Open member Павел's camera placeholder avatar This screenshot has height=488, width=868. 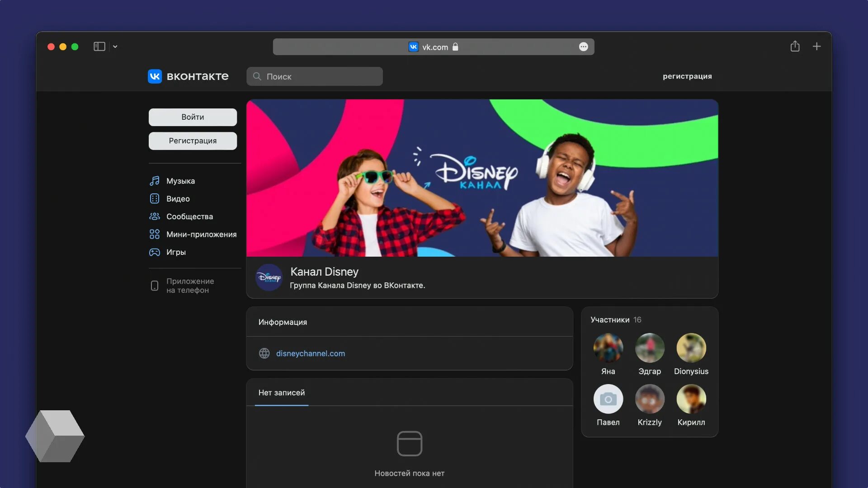coord(608,399)
